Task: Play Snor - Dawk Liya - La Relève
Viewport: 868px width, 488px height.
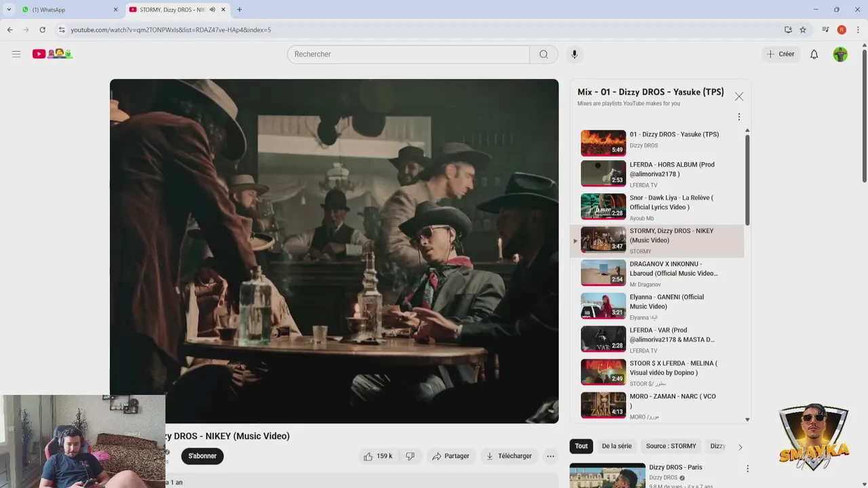Action: click(x=656, y=207)
